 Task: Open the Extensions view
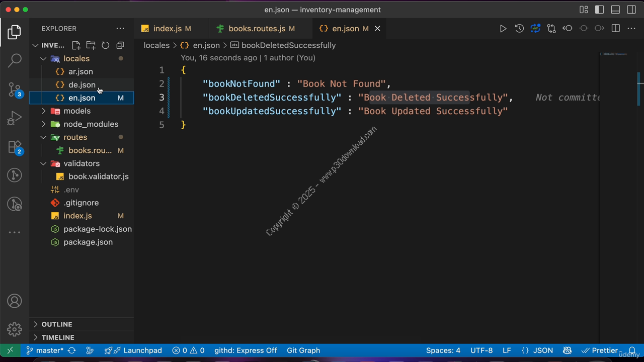tap(15, 147)
